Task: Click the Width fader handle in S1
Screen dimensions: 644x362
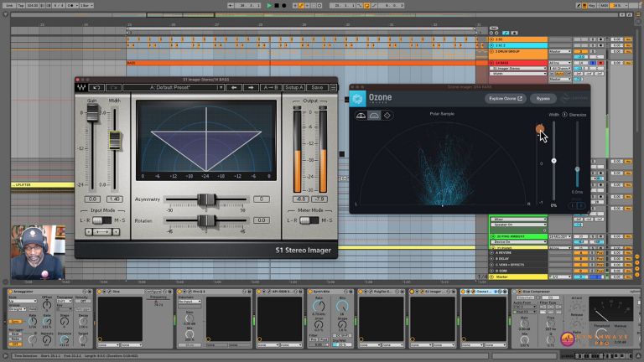Action: point(115,141)
